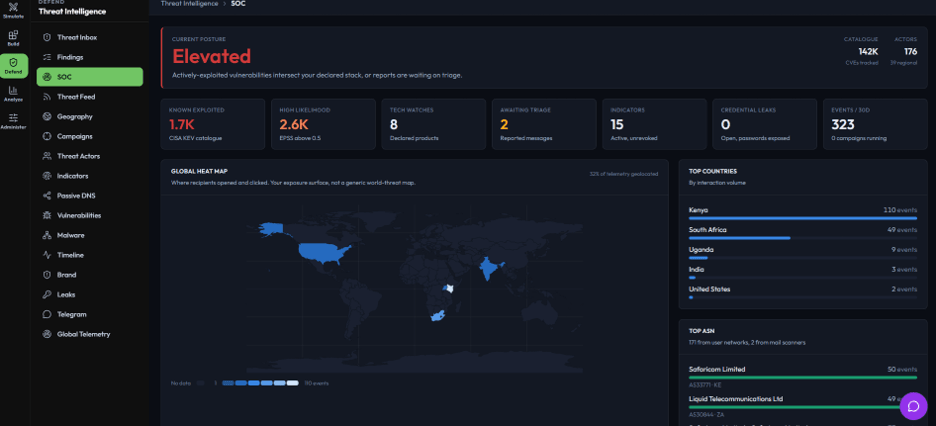Viewport: 936px width, 426px height.
Task: Open the Known Exploited 1.7K card
Action: point(213,124)
